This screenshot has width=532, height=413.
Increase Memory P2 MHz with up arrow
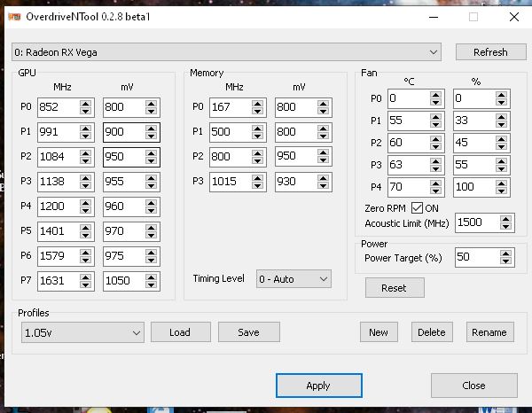(x=257, y=153)
